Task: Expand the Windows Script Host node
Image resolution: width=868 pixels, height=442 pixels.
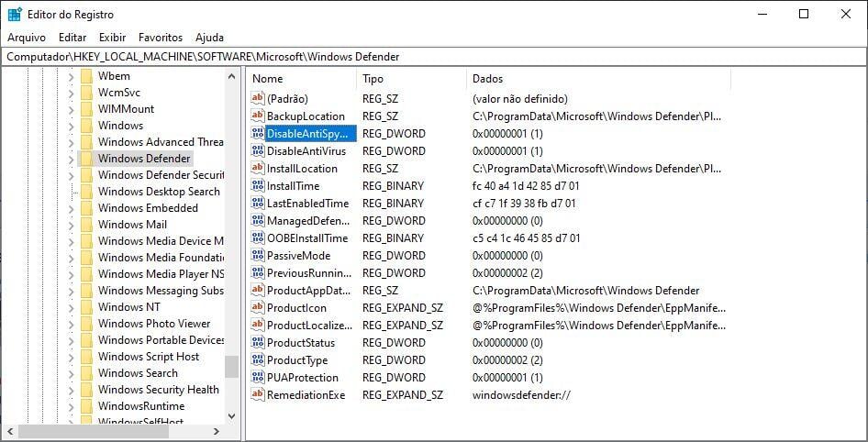Action: (71, 358)
